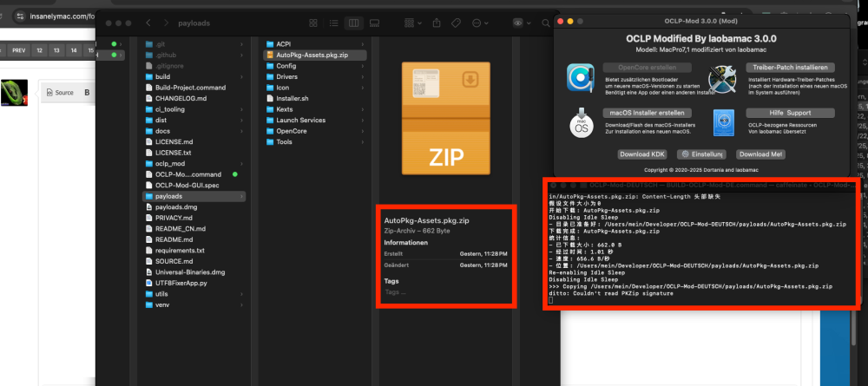Click the OpenCore disk icon in OCLP
This screenshot has height=386, width=868.
coord(580,77)
